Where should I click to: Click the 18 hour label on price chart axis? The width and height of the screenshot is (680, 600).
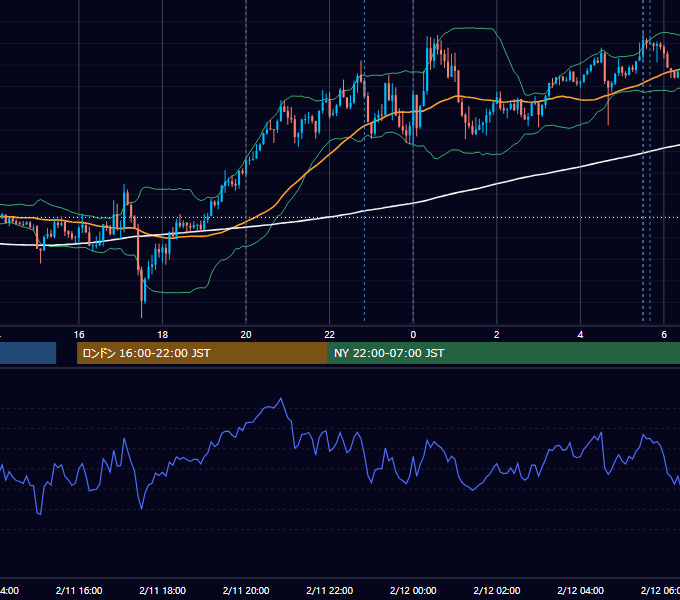(163, 335)
